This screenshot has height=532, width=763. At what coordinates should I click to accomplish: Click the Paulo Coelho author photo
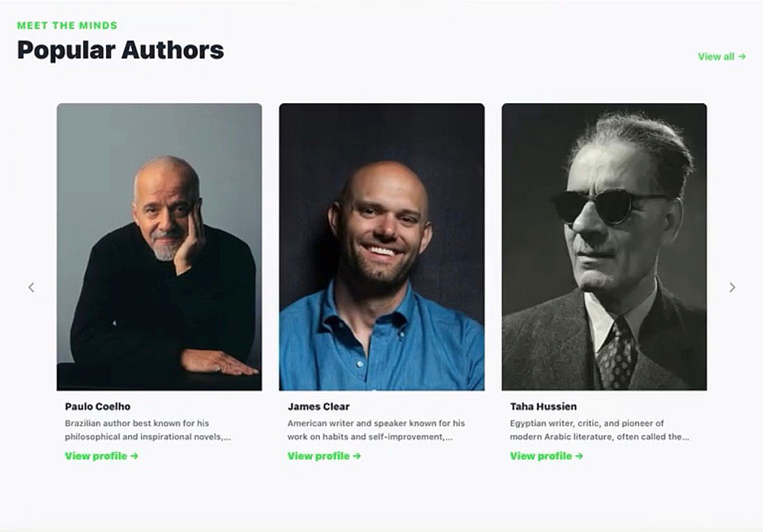click(159, 247)
